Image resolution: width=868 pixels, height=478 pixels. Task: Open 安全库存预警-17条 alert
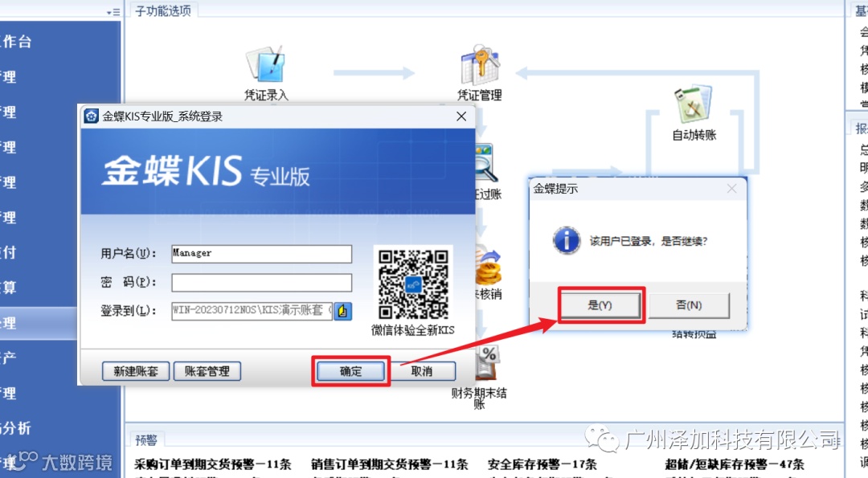pyautogui.click(x=542, y=464)
